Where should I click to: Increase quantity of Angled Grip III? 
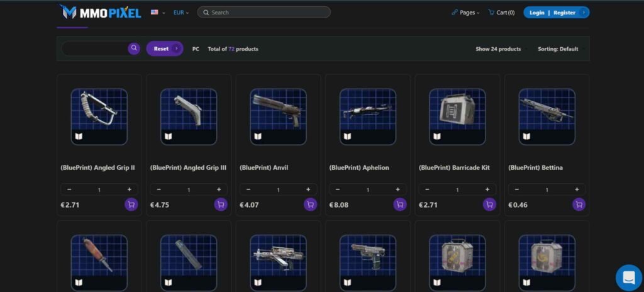[219, 189]
